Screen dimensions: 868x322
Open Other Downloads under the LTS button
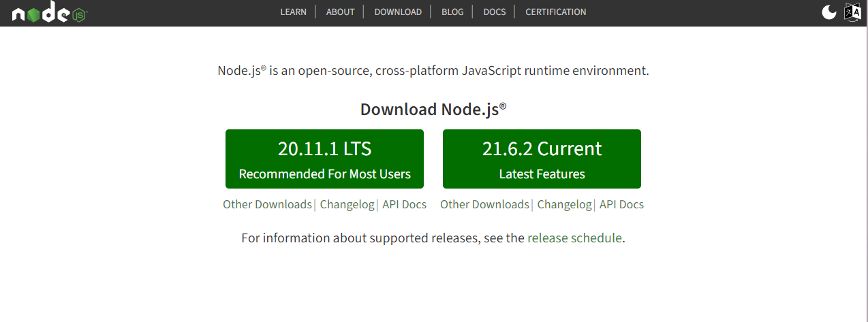click(x=267, y=204)
